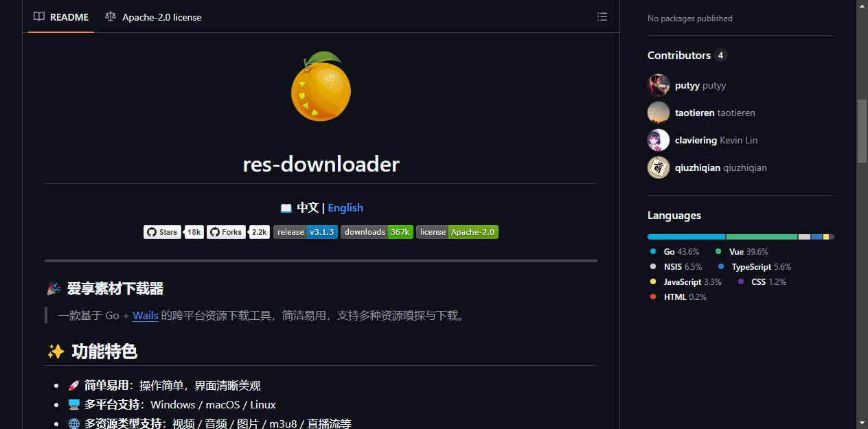
Task: Click the contributors count badge 4
Action: (x=720, y=55)
